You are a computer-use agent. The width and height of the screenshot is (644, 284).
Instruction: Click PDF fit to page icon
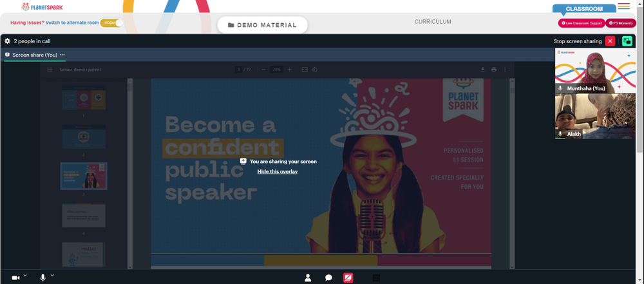(305, 70)
